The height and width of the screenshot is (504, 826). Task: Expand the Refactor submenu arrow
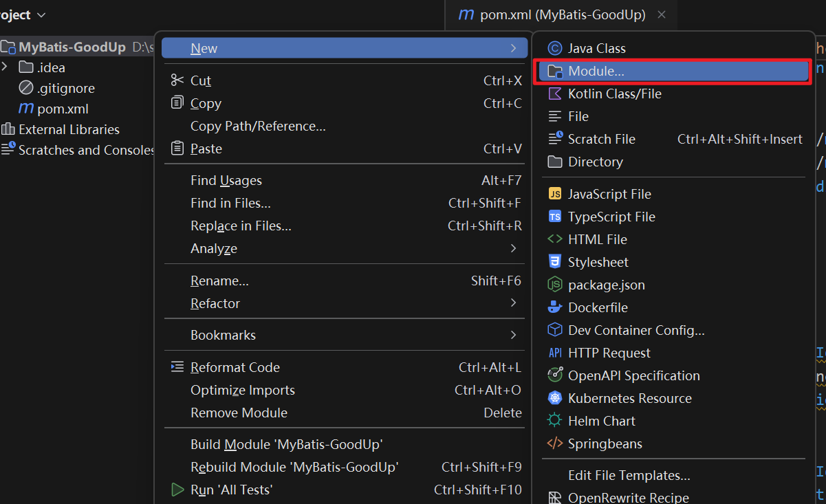(513, 303)
